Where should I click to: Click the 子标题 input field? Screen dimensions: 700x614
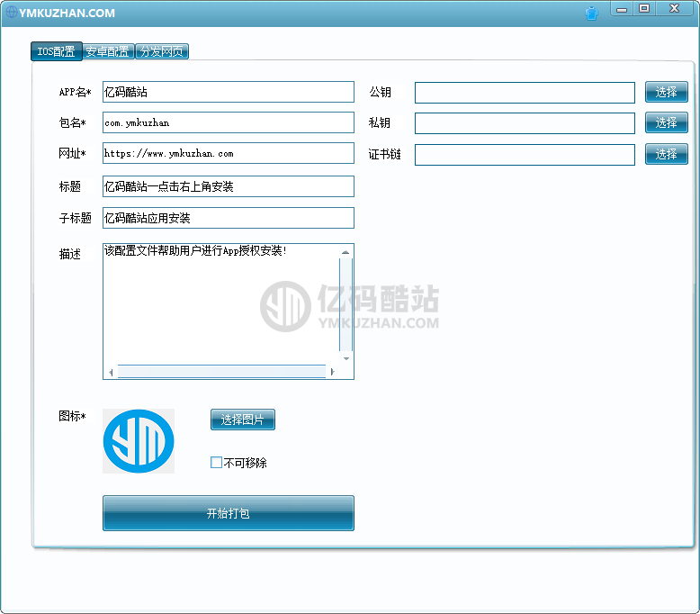[229, 218]
